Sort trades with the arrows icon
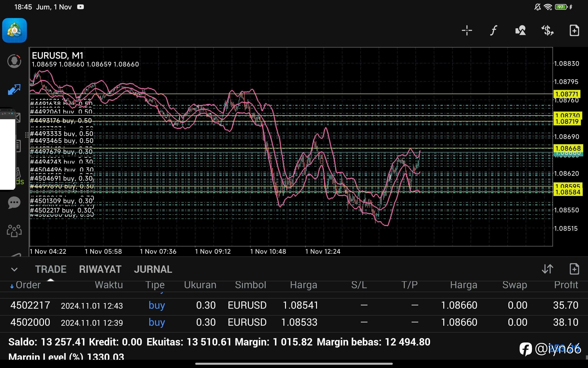 tap(547, 269)
